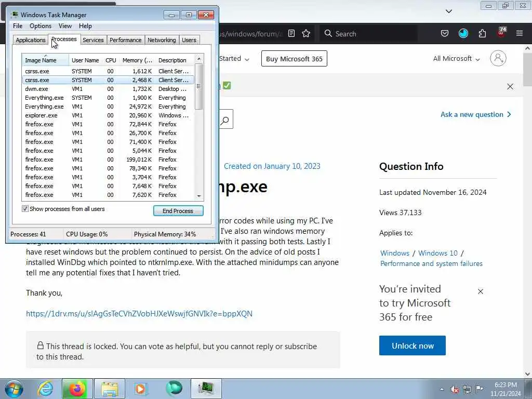Open Firefox hamburger application menu
This screenshot has height=399, width=532.
point(519,33)
